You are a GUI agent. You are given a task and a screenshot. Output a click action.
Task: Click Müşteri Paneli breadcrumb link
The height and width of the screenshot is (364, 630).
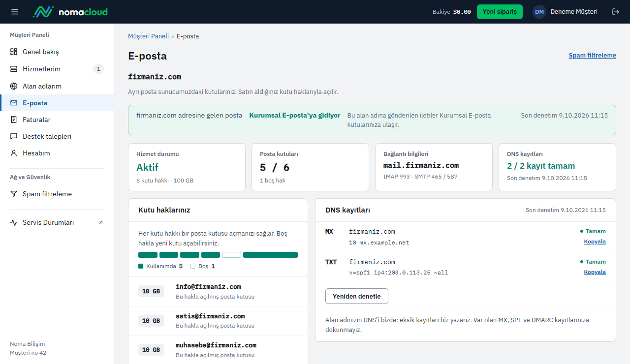point(148,36)
